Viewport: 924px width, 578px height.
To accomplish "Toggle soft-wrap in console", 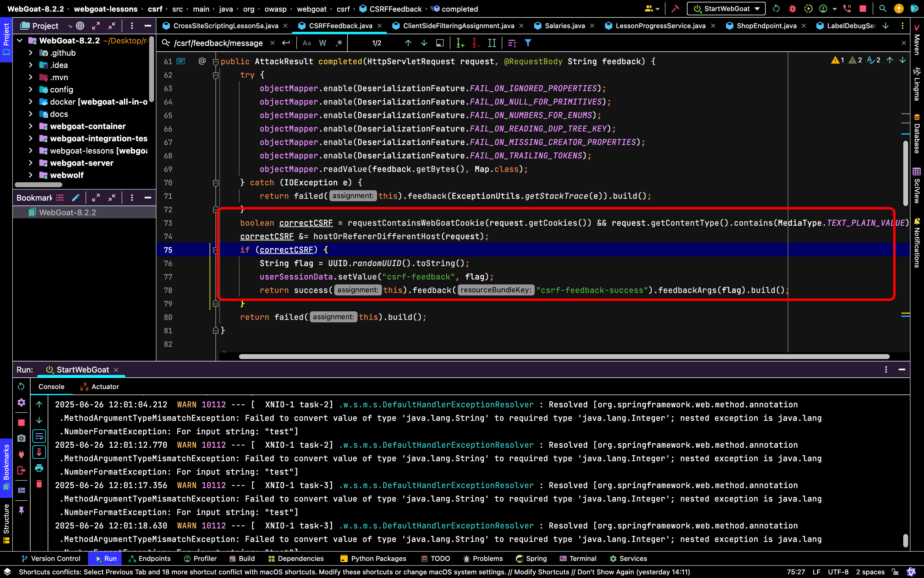I will [39, 436].
